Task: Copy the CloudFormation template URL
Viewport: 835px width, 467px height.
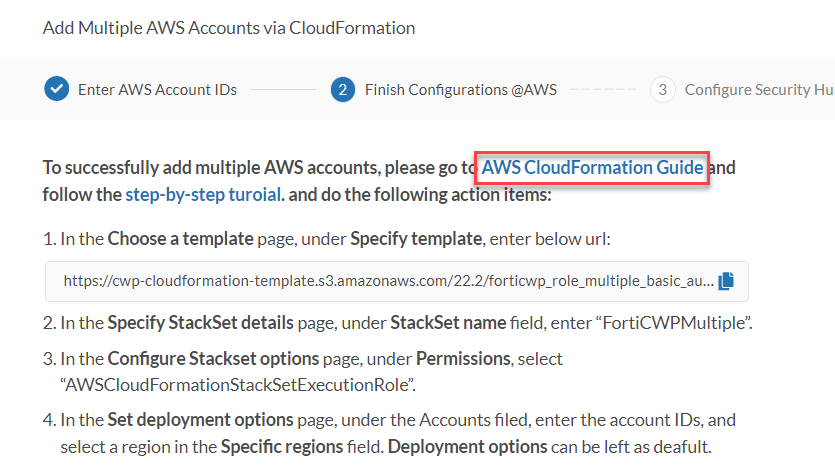Action: 726,281
